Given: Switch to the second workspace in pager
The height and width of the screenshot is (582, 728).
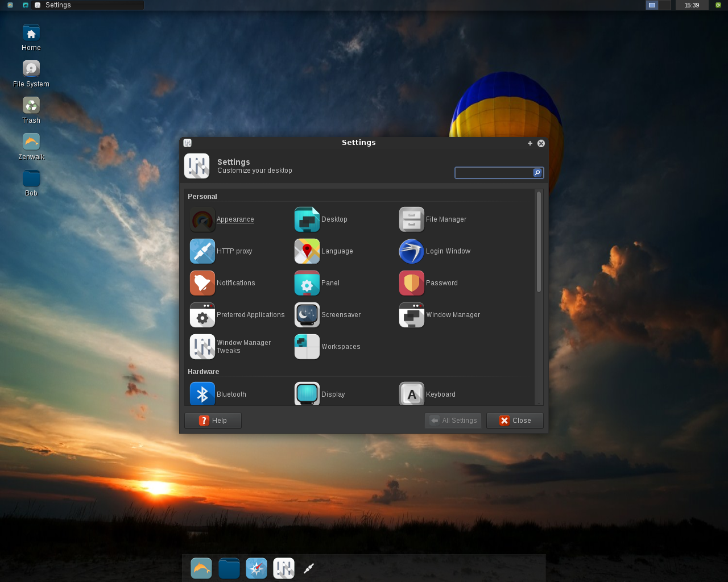Looking at the screenshot, I should coord(664,5).
